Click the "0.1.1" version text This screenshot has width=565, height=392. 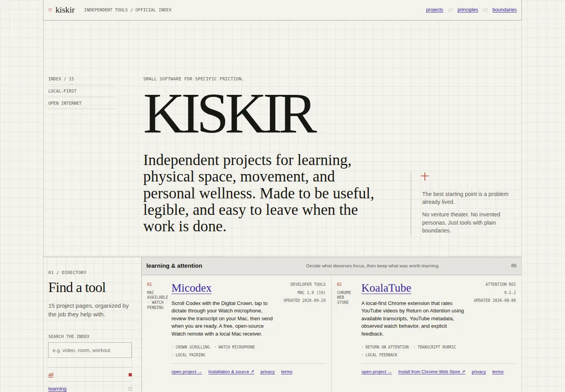510,292
